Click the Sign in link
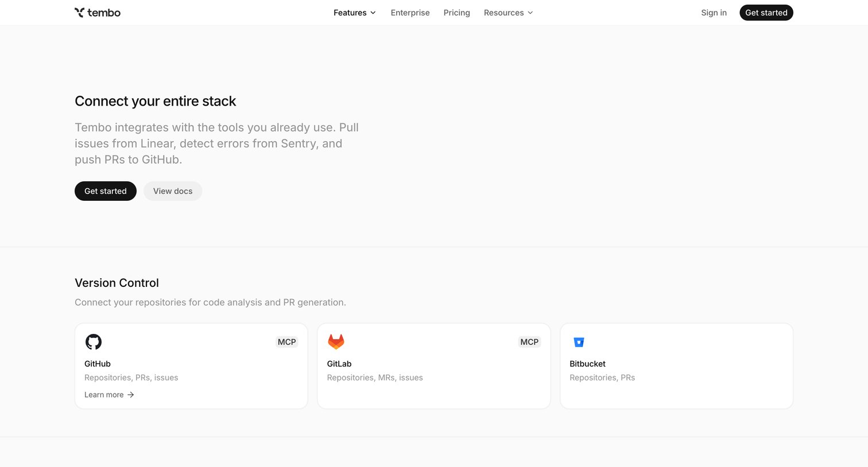 coord(714,13)
